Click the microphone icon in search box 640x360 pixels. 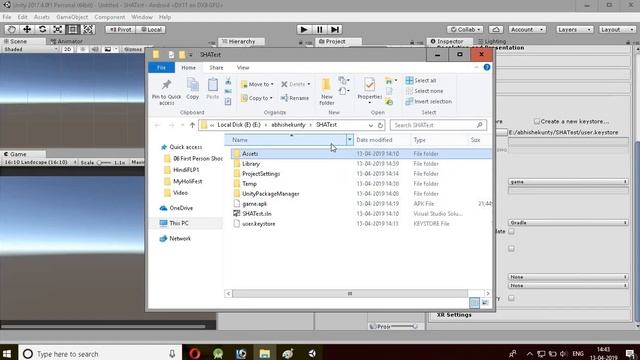point(172,354)
